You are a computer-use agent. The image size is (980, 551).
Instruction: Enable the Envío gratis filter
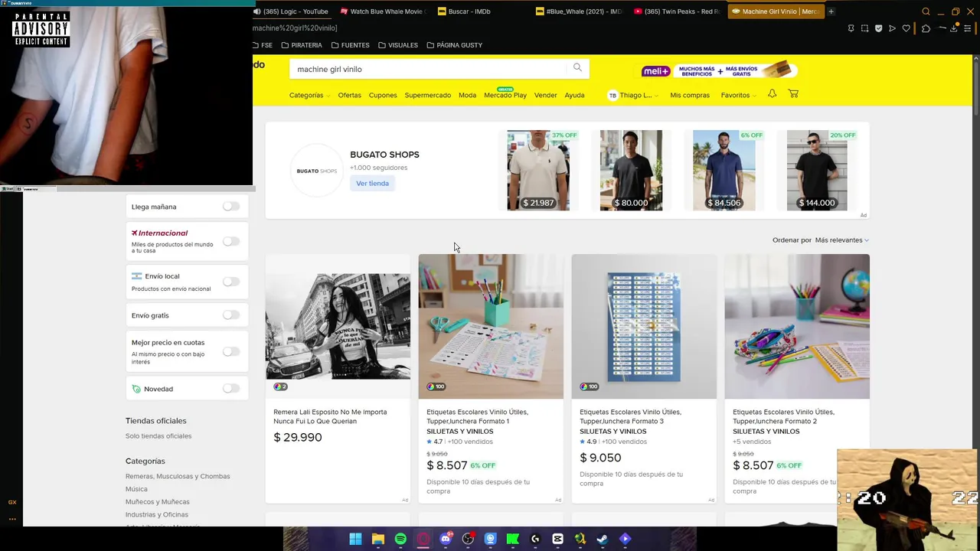point(230,315)
